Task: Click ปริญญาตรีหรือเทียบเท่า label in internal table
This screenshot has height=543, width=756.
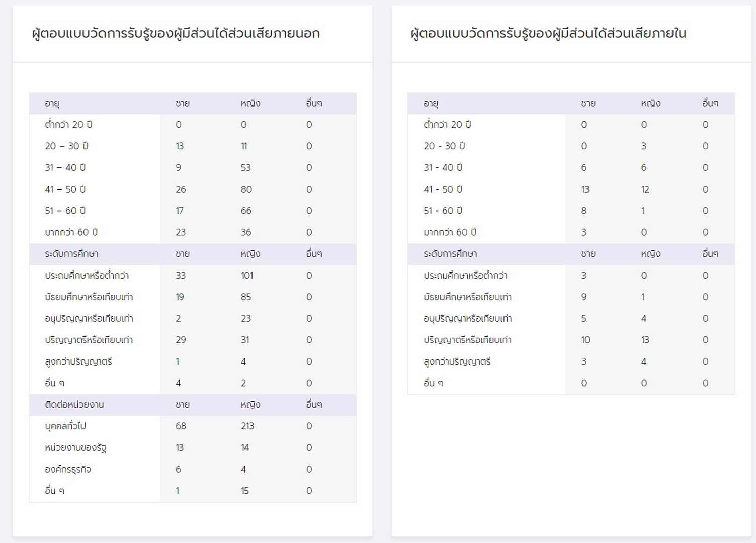Action: pos(467,340)
